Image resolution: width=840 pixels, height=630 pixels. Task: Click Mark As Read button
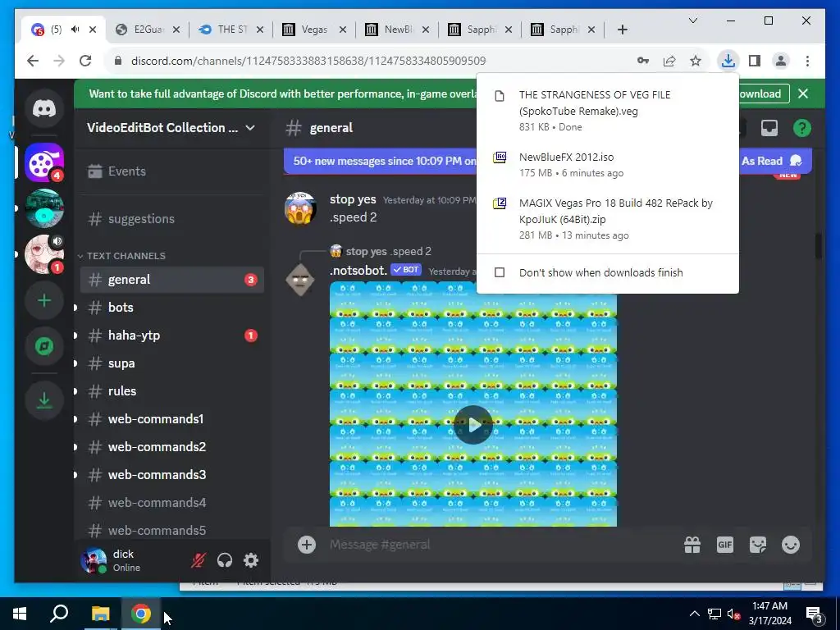click(771, 161)
